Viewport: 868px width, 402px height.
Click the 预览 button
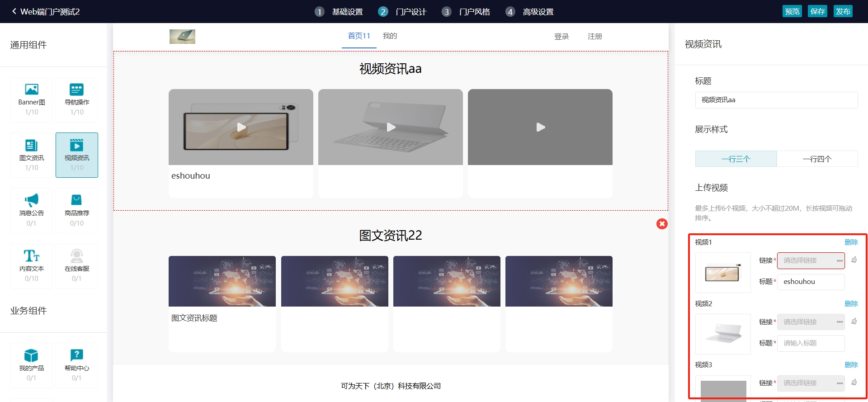[x=792, y=11]
